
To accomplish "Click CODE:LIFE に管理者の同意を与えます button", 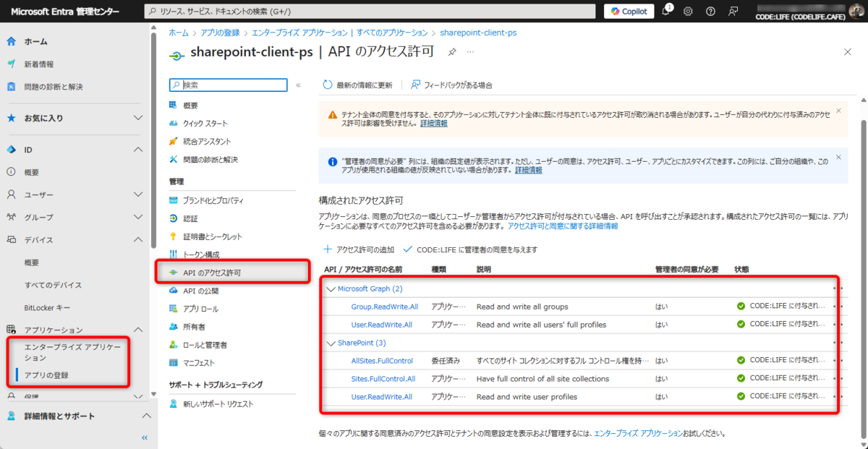I will point(471,249).
